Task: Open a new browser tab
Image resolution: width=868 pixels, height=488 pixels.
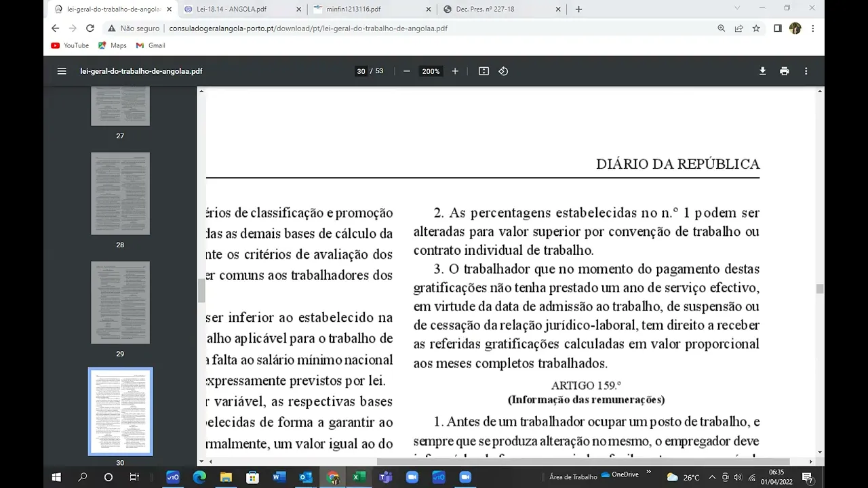Action: (578, 9)
